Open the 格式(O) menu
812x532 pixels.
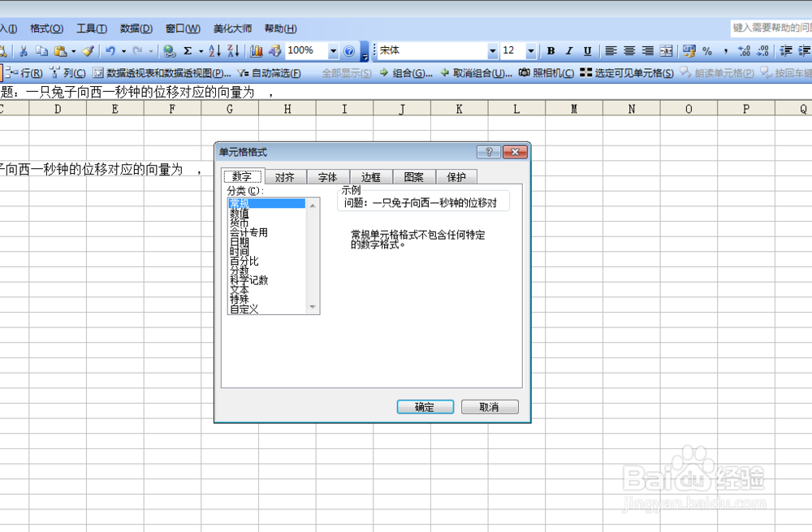46,28
